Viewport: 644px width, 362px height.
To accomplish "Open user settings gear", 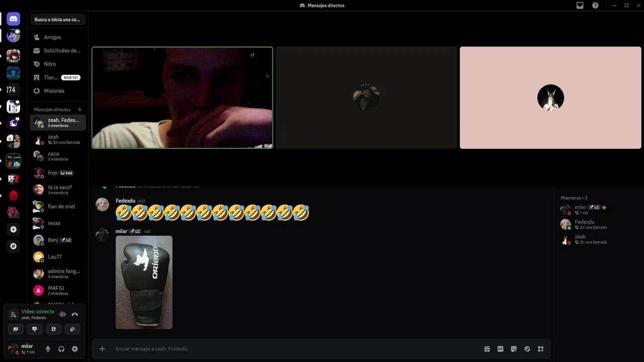I will 74,349.
